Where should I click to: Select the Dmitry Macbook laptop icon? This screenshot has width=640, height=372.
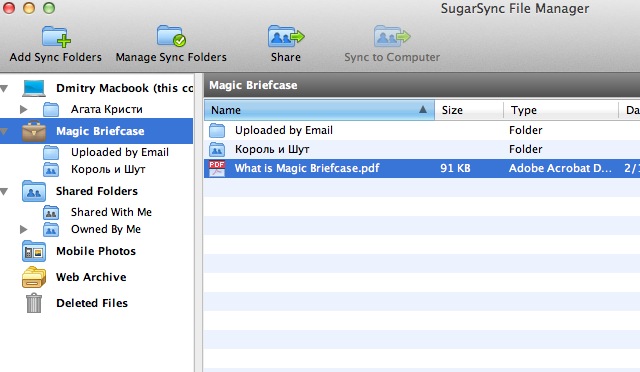34,88
